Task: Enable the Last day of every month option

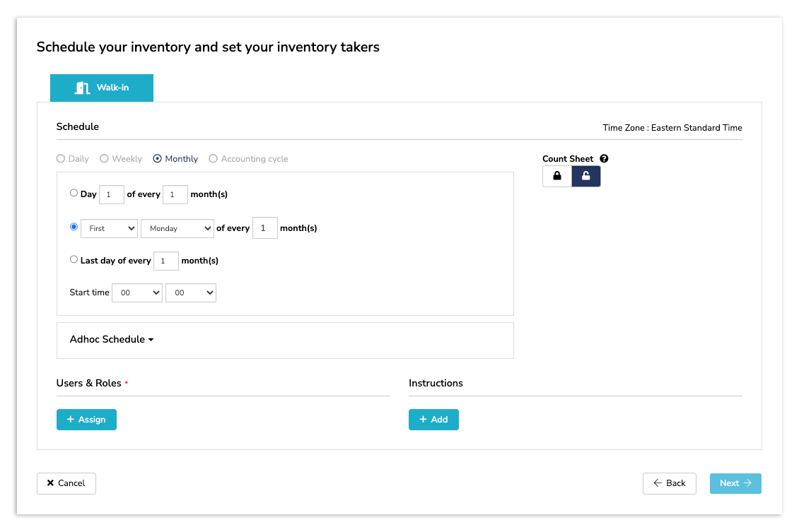Action: pyautogui.click(x=74, y=259)
